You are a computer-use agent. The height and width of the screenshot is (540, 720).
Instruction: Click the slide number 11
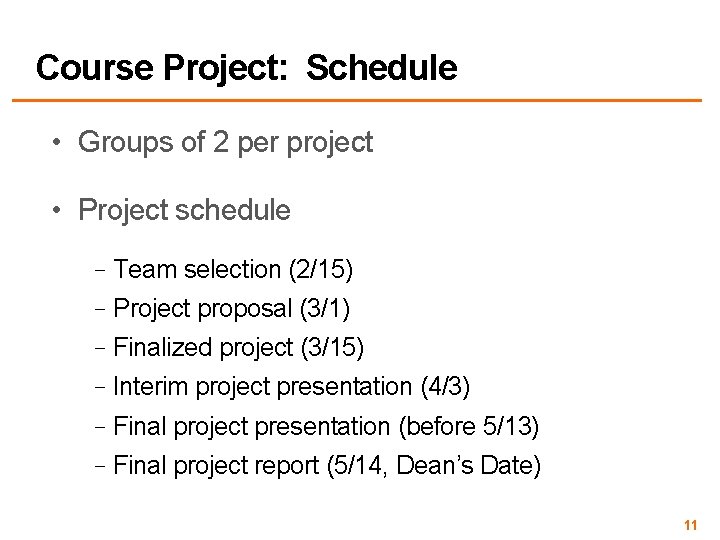click(690, 525)
